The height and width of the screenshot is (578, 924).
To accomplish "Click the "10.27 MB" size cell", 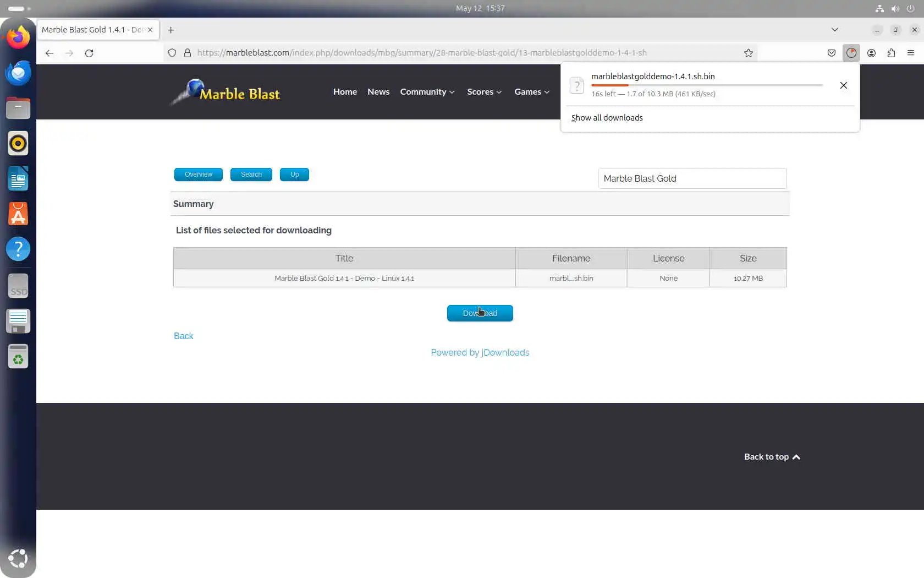I will (x=748, y=278).
